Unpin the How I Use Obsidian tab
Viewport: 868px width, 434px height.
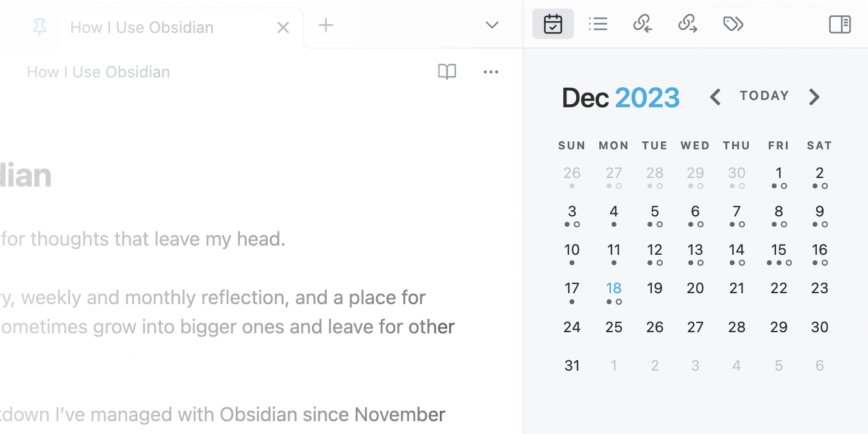38,27
